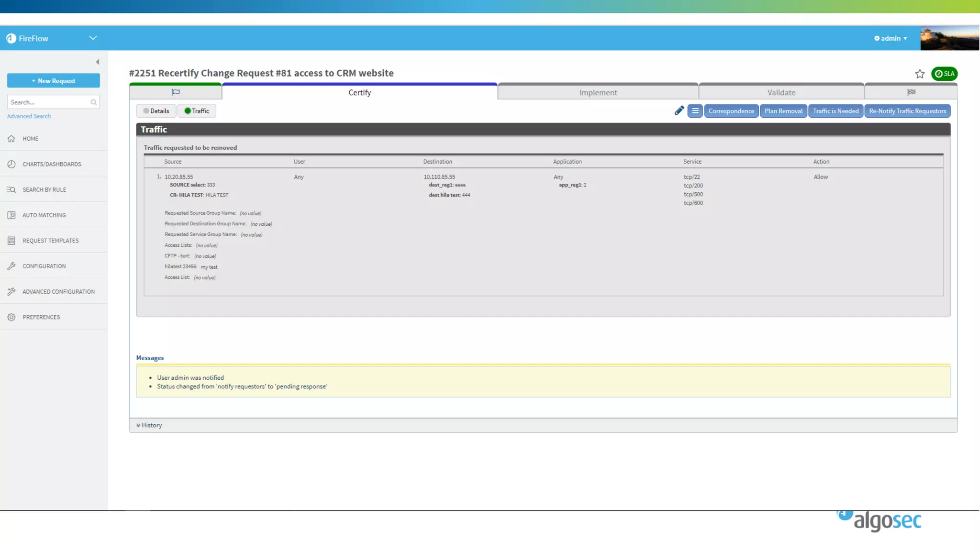Click the pencil edit icon

click(x=679, y=111)
